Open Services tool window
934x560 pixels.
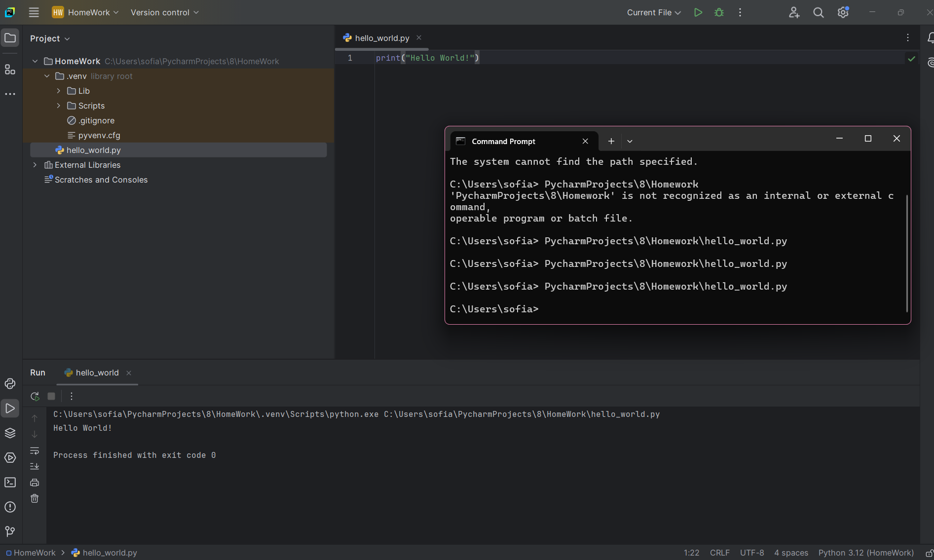(10, 457)
